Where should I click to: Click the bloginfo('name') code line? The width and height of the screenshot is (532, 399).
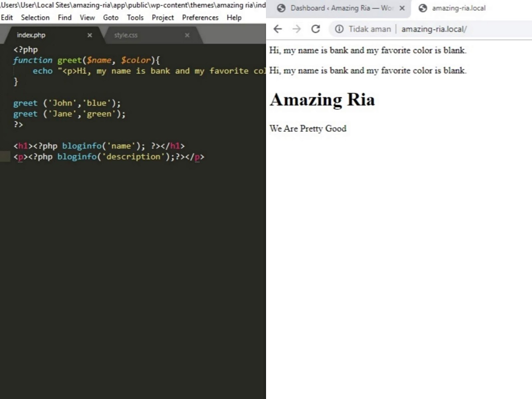pyautogui.click(x=99, y=146)
